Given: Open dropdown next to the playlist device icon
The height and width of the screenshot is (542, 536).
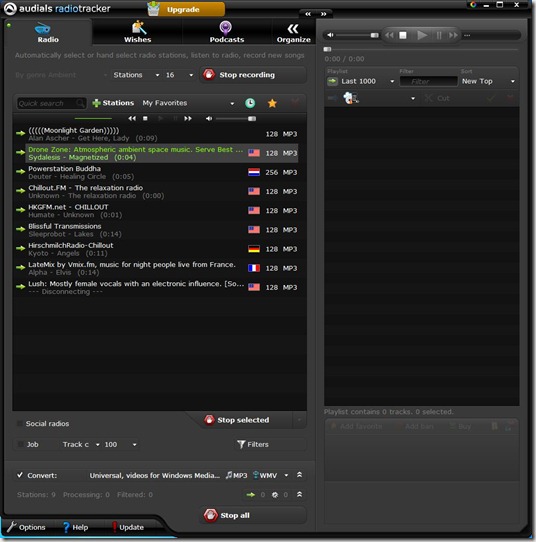Looking at the screenshot, I should (x=413, y=99).
